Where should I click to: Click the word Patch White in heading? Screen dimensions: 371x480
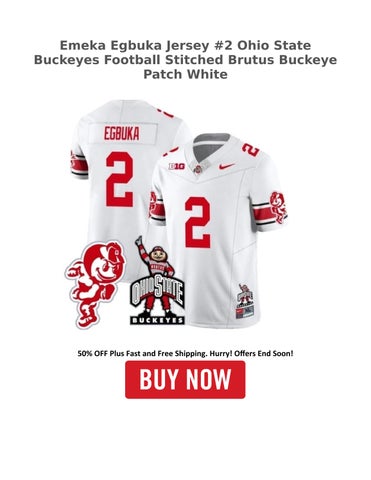click(185, 74)
